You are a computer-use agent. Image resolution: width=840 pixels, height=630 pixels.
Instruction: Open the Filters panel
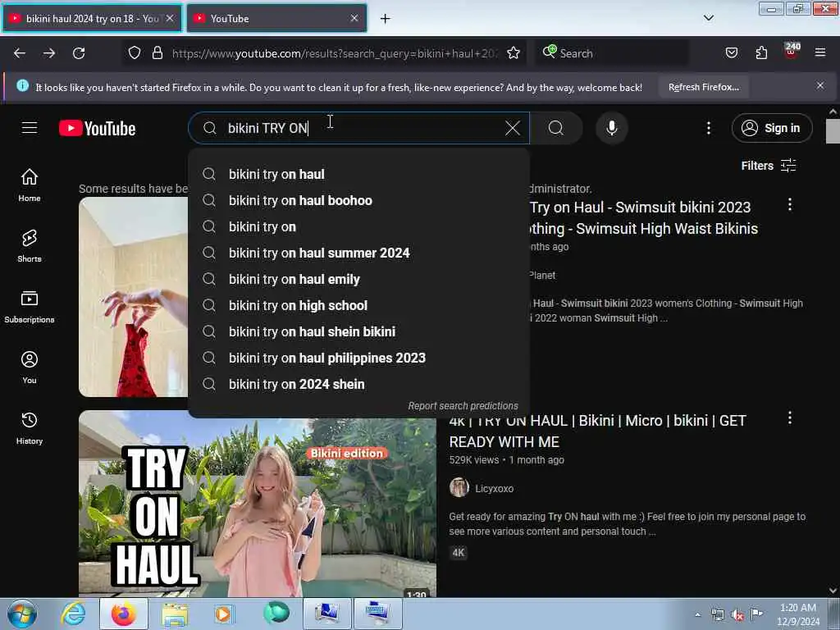click(768, 166)
